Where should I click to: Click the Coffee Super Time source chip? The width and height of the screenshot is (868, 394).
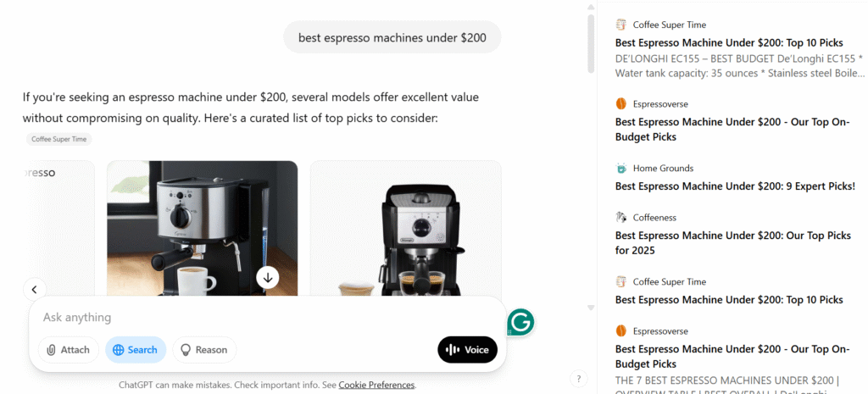coord(59,140)
